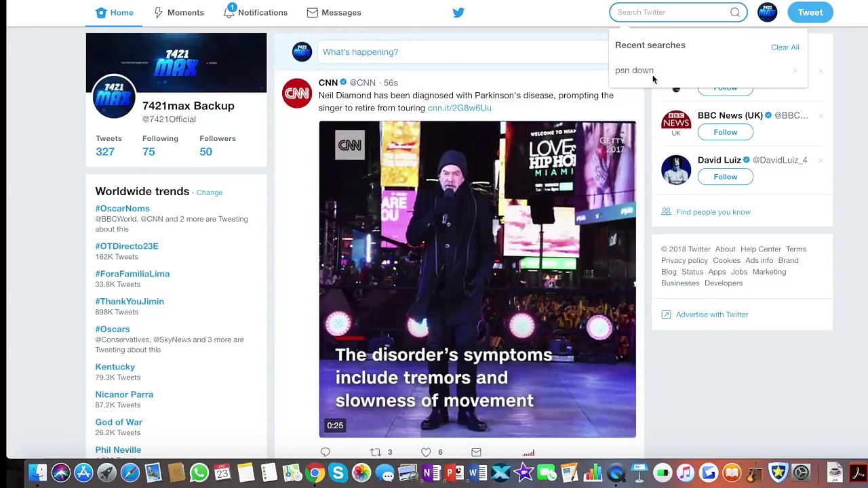The width and height of the screenshot is (868, 488).
Task: Like the CNN tweet with heart icon
Action: point(426,452)
